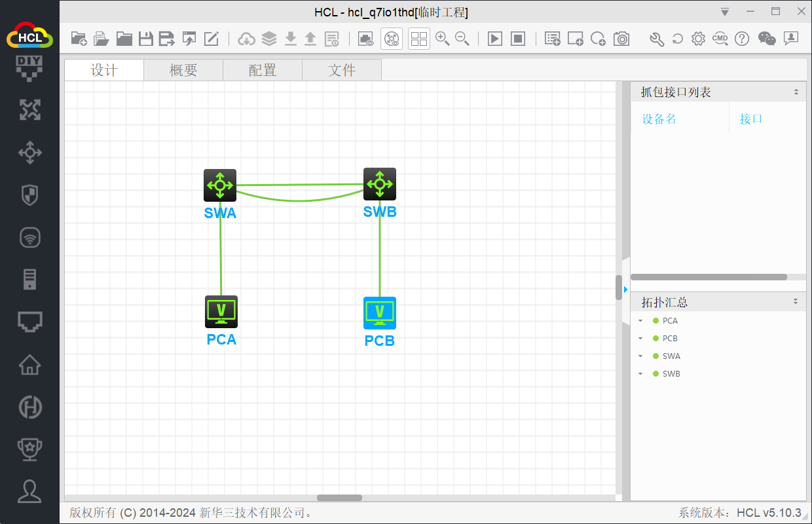Click the export project window-arrow icon
This screenshot has width=812, height=524.
click(x=189, y=39)
